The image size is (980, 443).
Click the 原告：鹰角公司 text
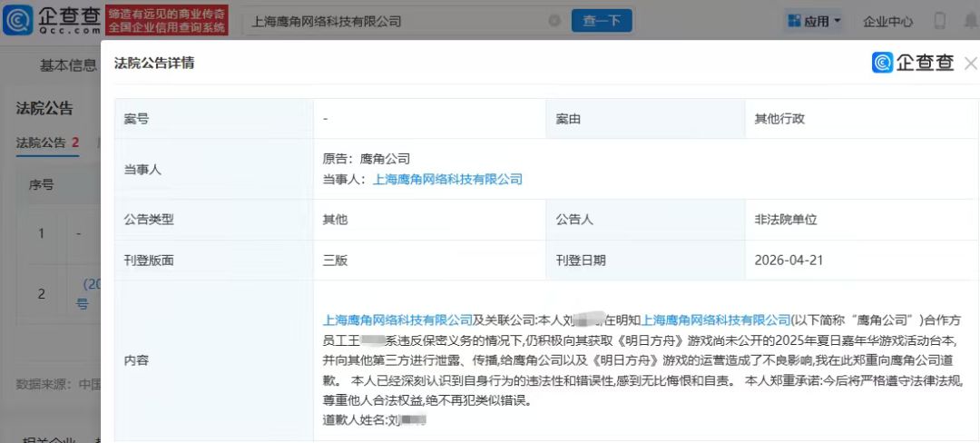pos(367,159)
